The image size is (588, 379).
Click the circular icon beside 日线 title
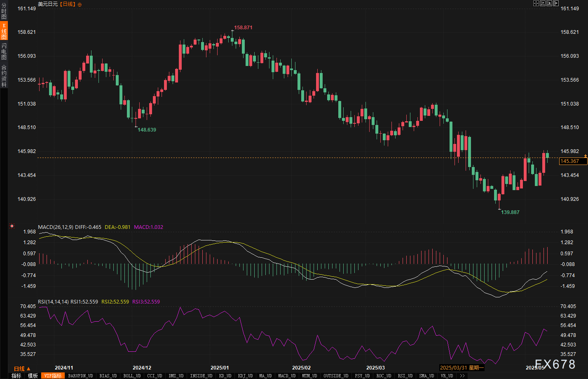(x=80, y=5)
